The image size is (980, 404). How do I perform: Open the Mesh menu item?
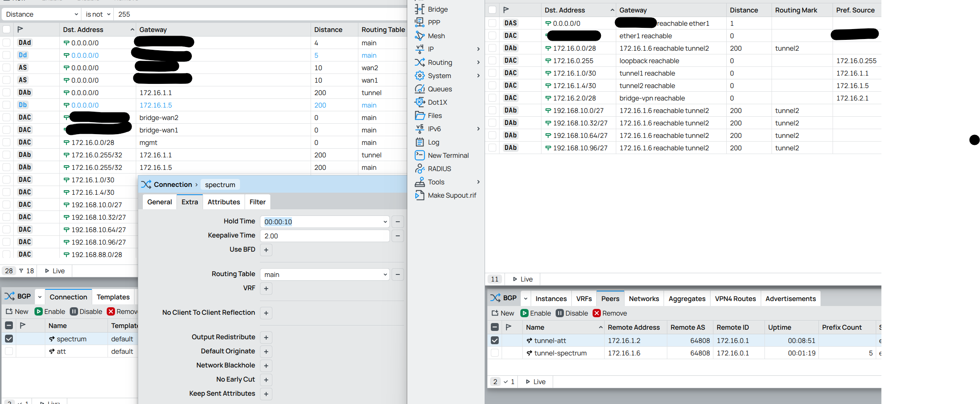pos(436,36)
